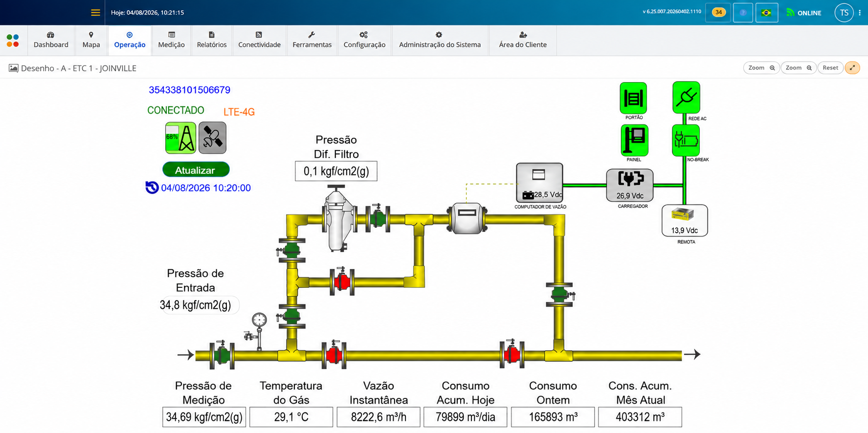Open the vertical dots options menu
This screenshot has height=433, width=868.
click(860, 13)
